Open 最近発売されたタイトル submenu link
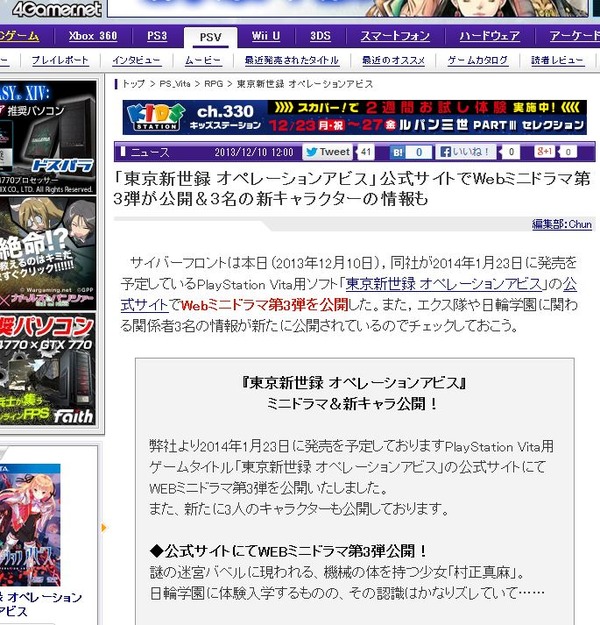The height and width of the screenshot is (625, 600). 291,61
